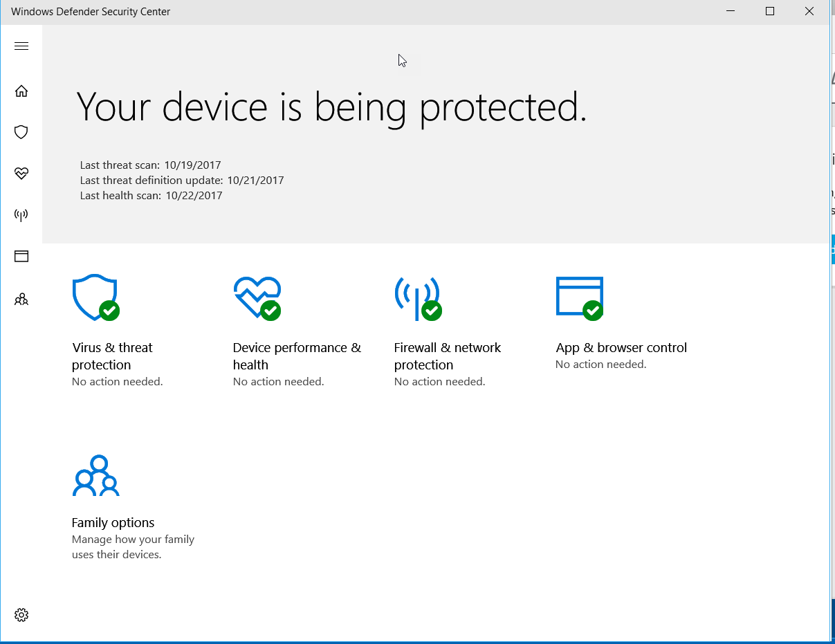The height and width of the screenshot is (644, 835).
Task: Click the large Device performance heart icon
Action: click(257, 297)
